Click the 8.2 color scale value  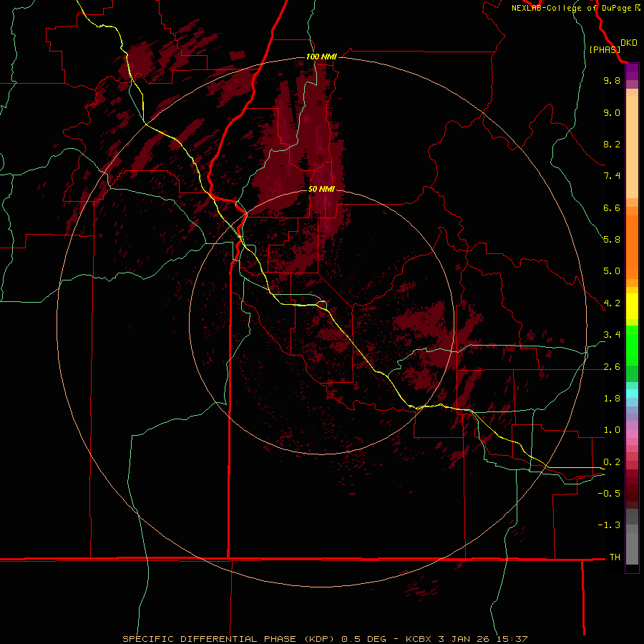click(612, 144)
